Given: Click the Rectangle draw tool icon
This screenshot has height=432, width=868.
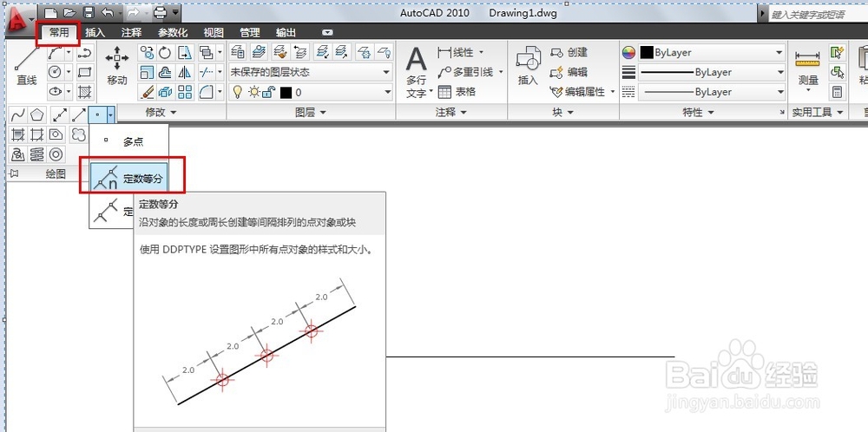Looking at the screenshot, I should click(x=85, y=72).
